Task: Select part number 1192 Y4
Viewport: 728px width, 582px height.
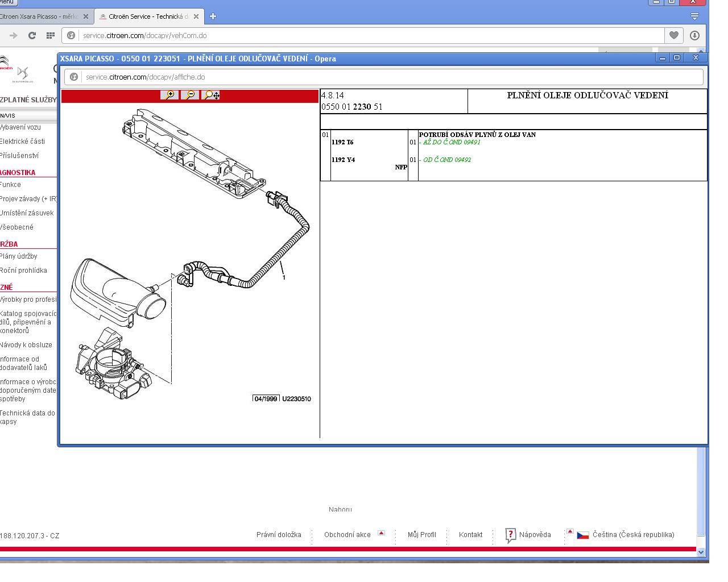Action: pyautogui.click(x=343, y=160)
